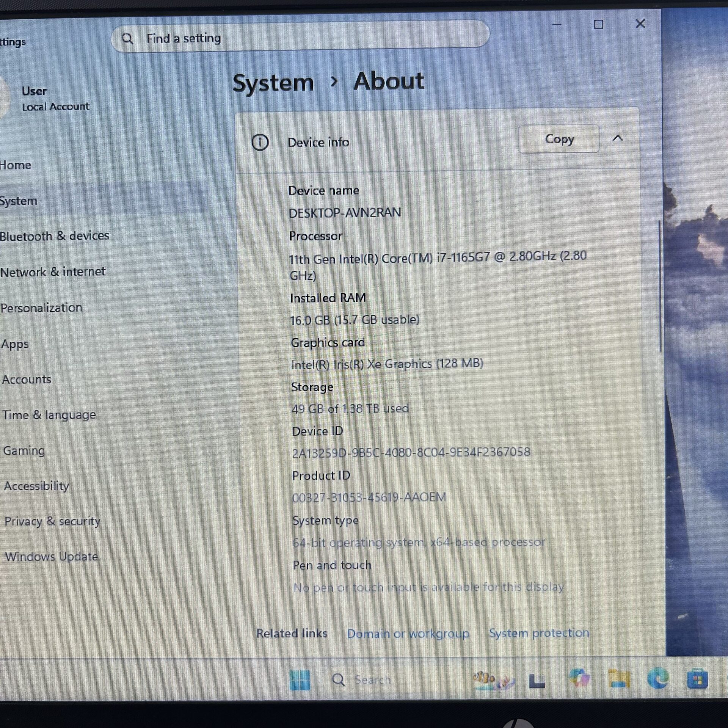Copy the device info
This screenshot has width=728, height=728.
pos(559,139)
